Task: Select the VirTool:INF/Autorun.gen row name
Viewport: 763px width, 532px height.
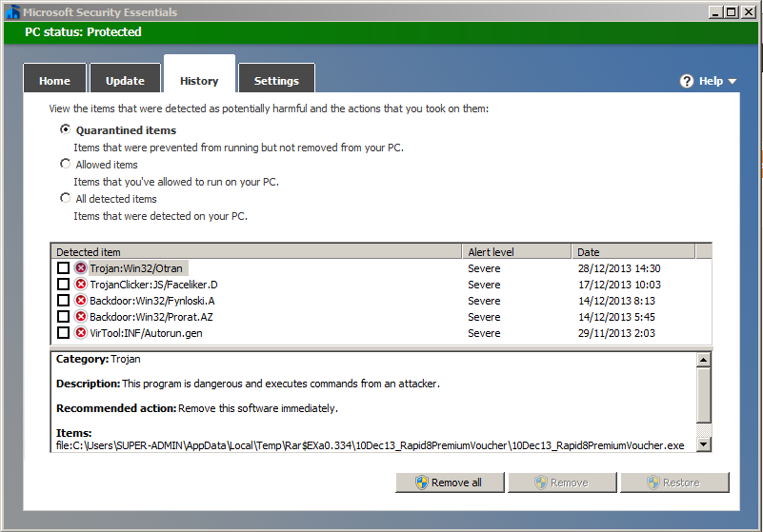Action: coord(146,333)
